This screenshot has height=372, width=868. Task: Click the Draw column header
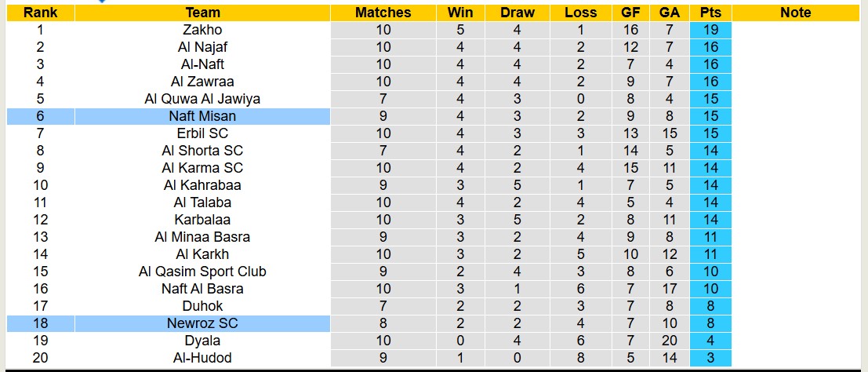[518, 13]
